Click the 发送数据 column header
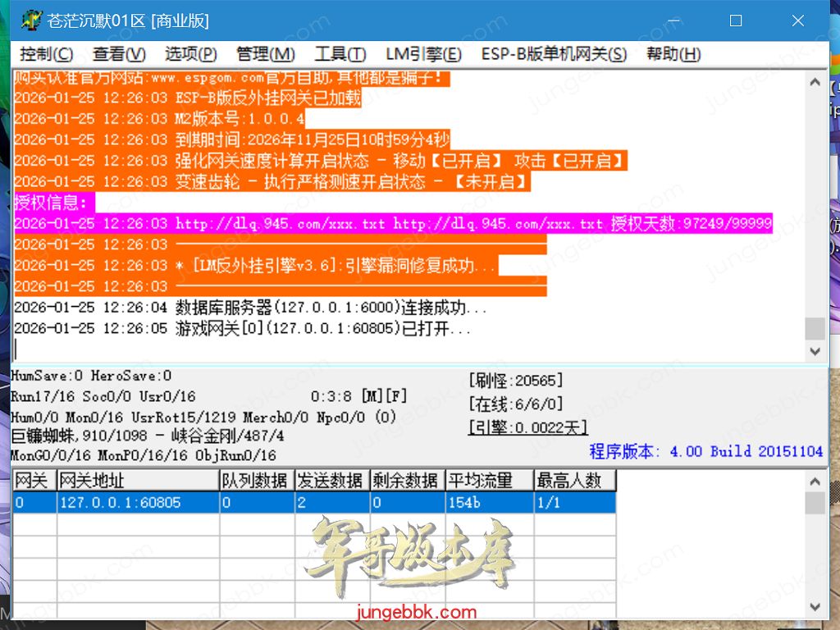840x630 pixels. (331, 480)
